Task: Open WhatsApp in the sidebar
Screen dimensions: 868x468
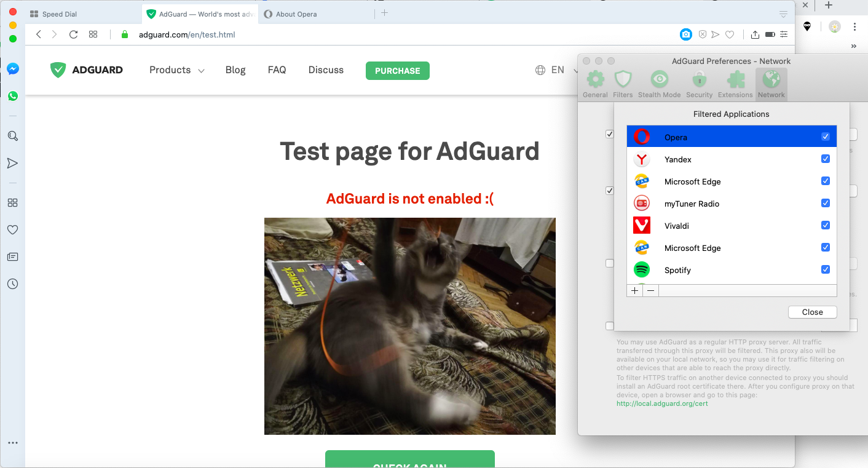Action: click(x=12, y=96)
